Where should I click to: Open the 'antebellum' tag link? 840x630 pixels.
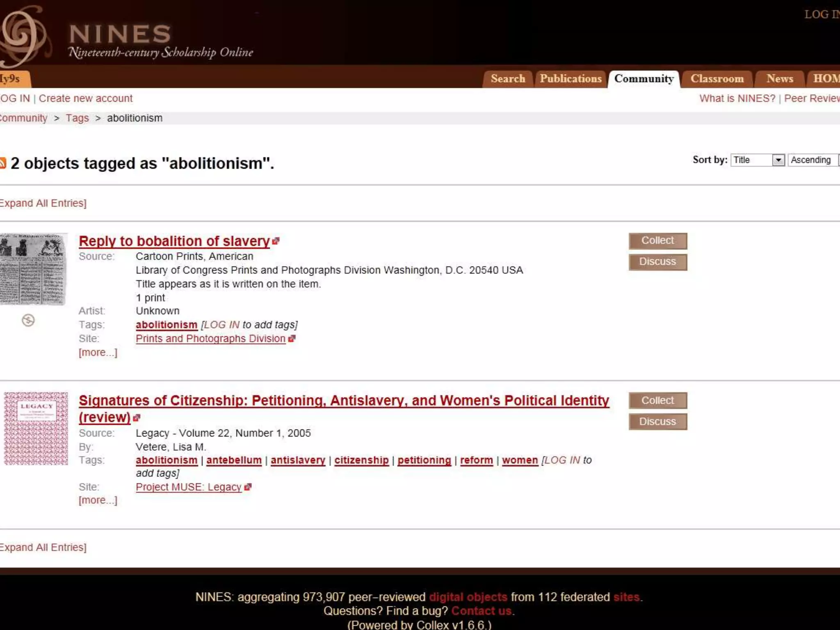(234, 460)
